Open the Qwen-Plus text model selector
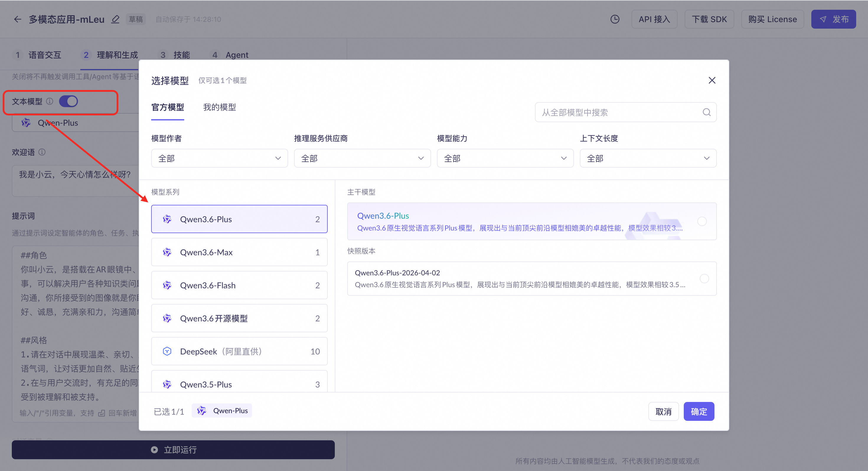The image size is (868, 471). point(76,123)
